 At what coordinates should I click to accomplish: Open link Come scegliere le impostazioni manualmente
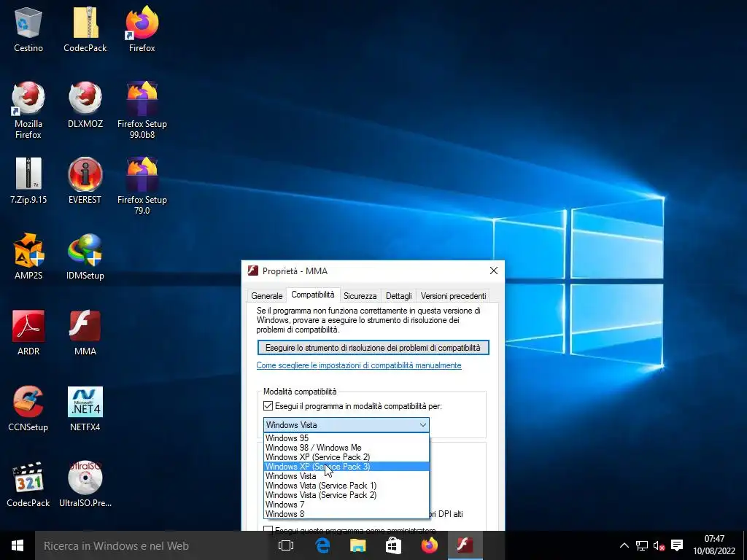tap(359, 365)
